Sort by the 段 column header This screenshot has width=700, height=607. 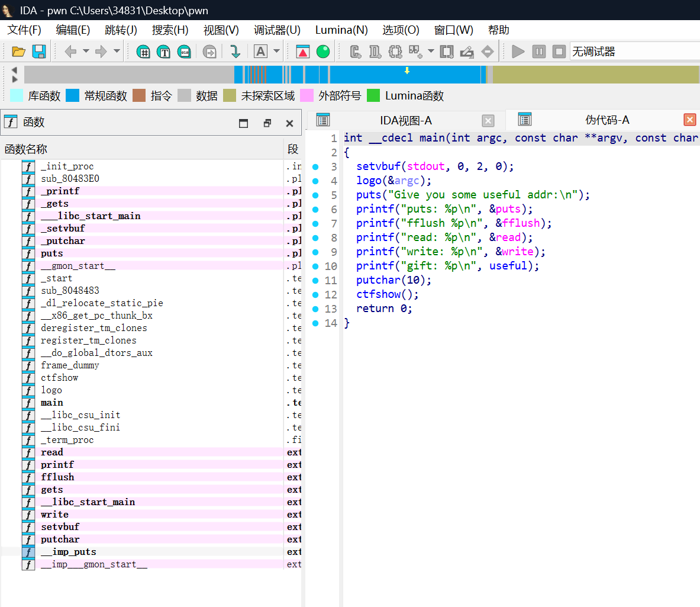point(293,149)
